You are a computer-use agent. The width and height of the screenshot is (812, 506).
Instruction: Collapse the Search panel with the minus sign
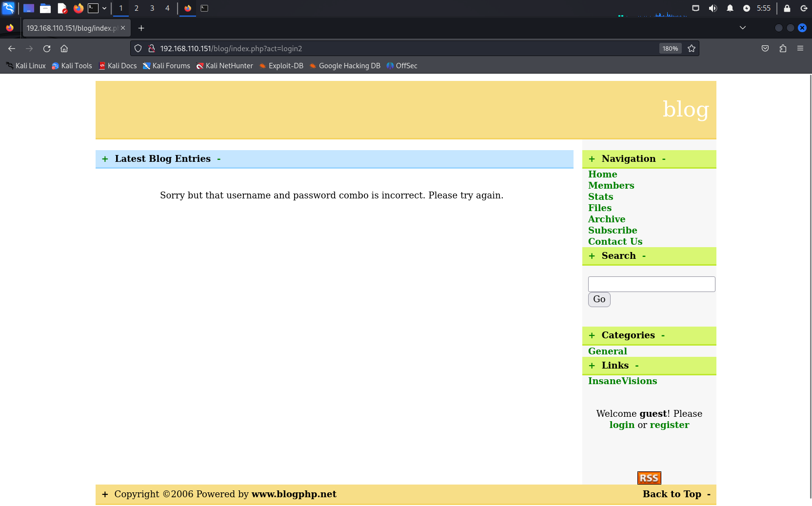pos(644,256)
